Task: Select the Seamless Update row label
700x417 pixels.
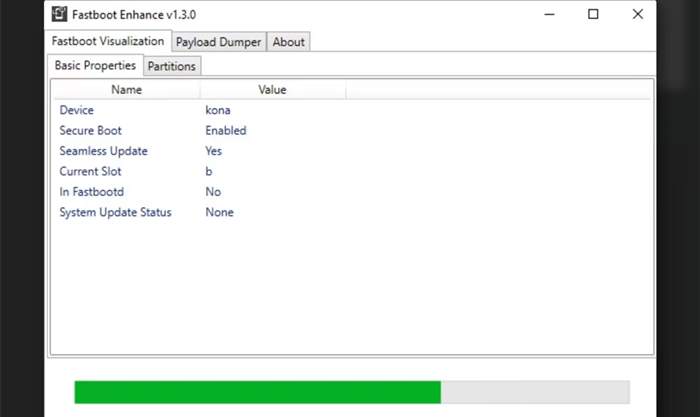Action: tap(104, 151)
